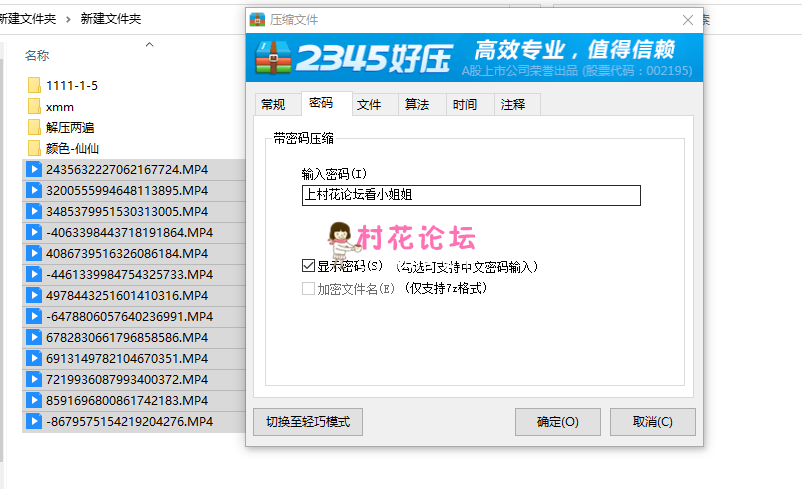Click video icon of -867957515421920​4276.MP4

click(34, 421)
